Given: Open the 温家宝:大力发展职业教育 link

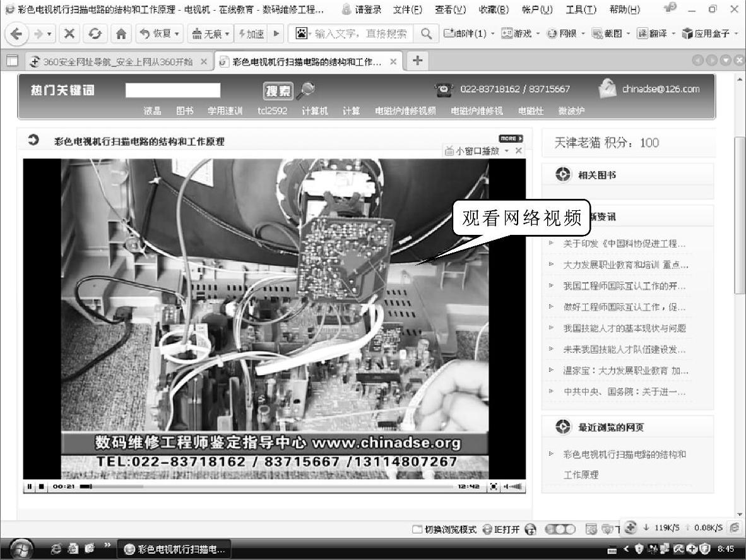Looking at the screenshot, I should (625, 371).
